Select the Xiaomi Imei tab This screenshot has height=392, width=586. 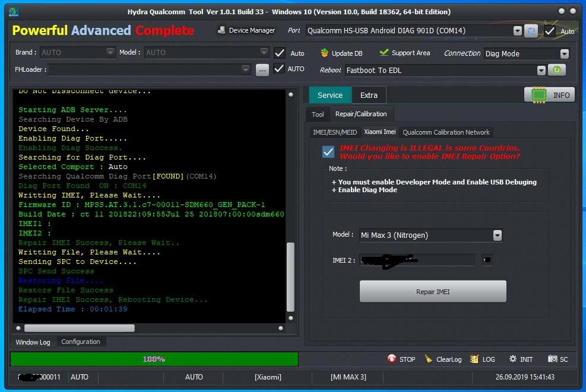coord(380,132)
